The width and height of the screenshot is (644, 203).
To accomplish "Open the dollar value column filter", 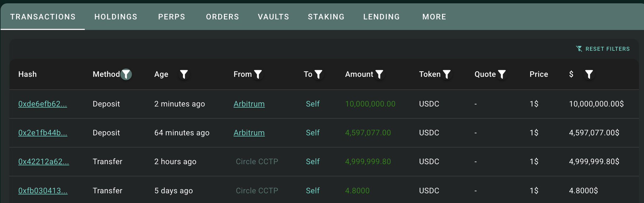I will 589,74.
